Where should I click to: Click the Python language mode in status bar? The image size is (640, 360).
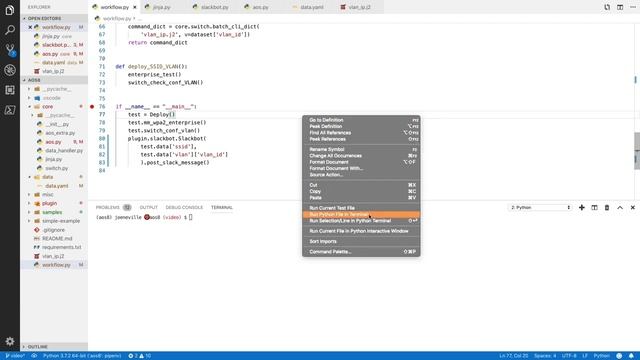601,356
